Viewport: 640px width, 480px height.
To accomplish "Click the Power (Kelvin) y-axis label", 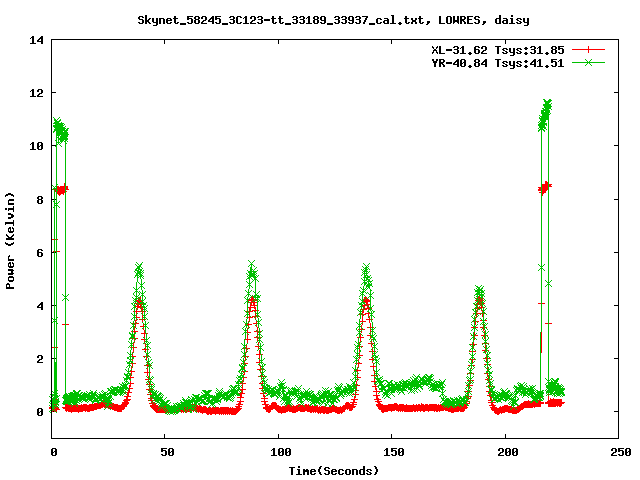I will 11,238.
